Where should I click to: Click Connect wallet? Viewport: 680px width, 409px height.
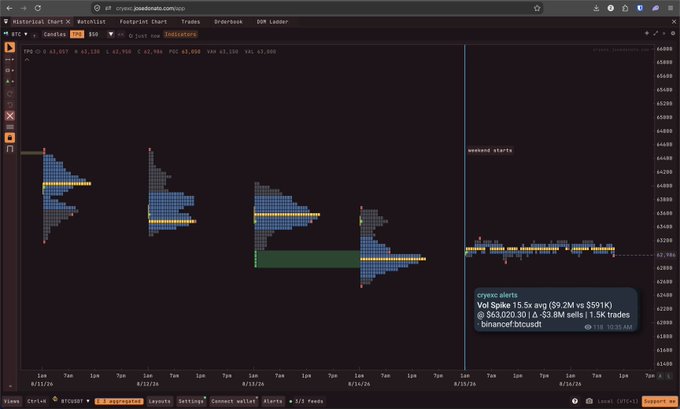[234, 401]
